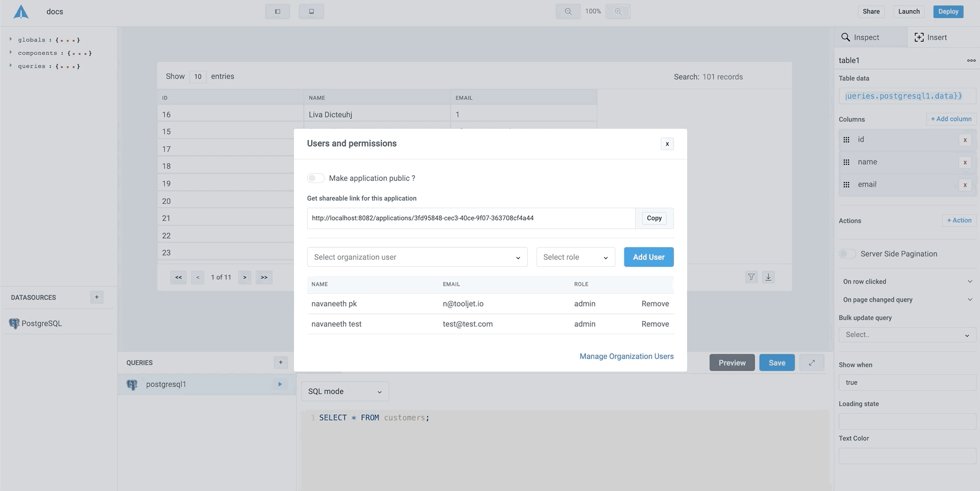
Task: Click the table filter funnel icon
Action: [x=751, y=277]
